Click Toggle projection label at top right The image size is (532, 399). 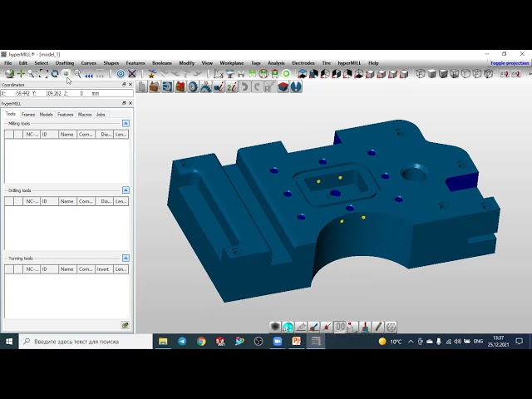click(510, 63)
